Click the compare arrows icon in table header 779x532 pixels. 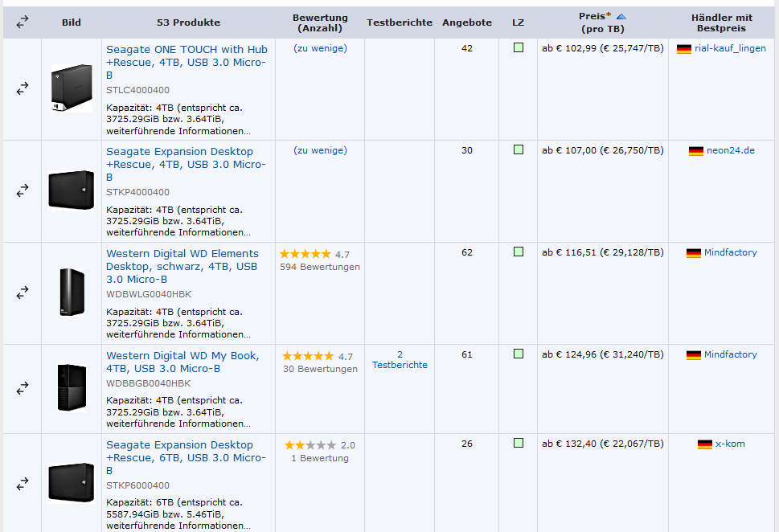tap(23, 23)
